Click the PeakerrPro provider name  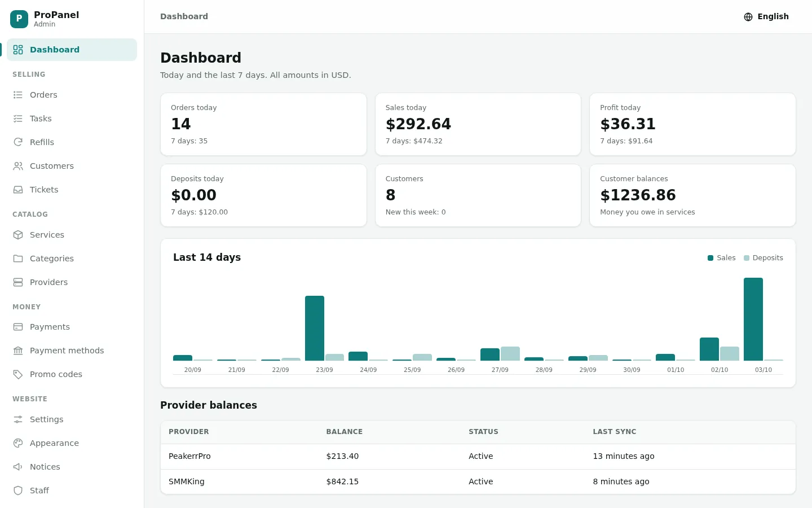click(189, 456)
